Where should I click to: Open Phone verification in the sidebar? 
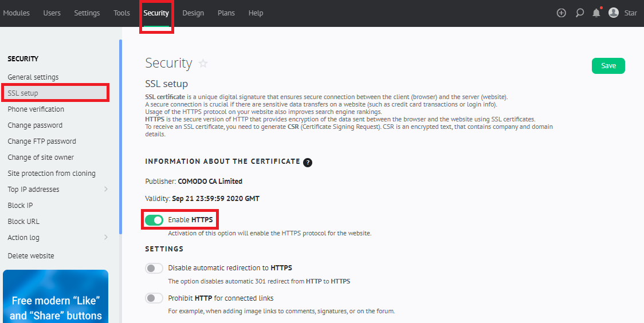coord(36,109)
